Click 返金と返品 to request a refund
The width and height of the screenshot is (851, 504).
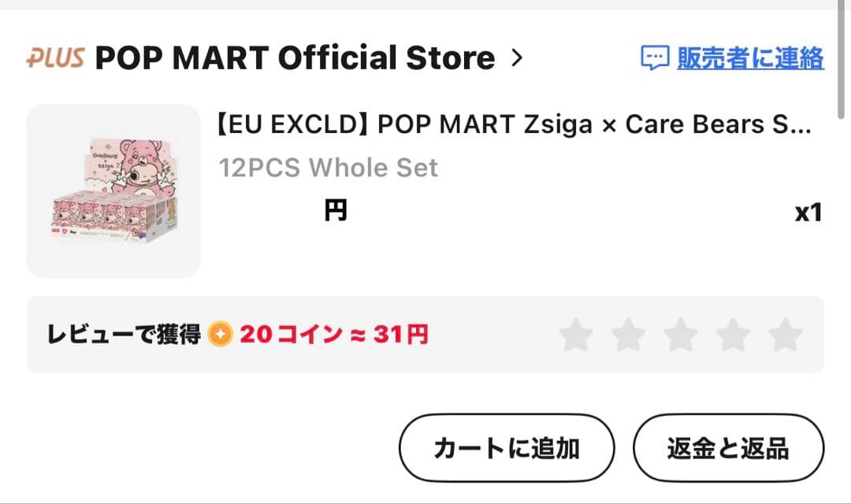[x=728, y=447]
